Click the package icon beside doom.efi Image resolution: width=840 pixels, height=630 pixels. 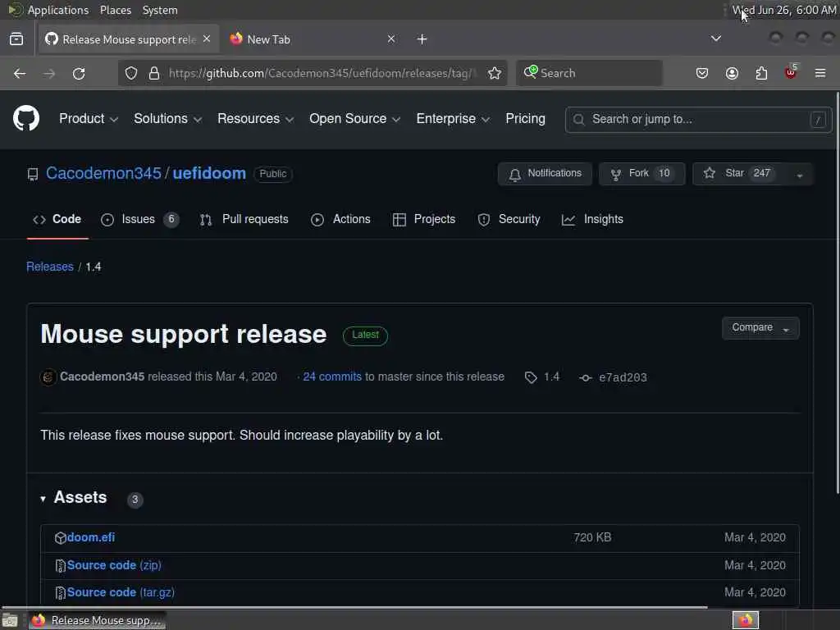[61, 538]
